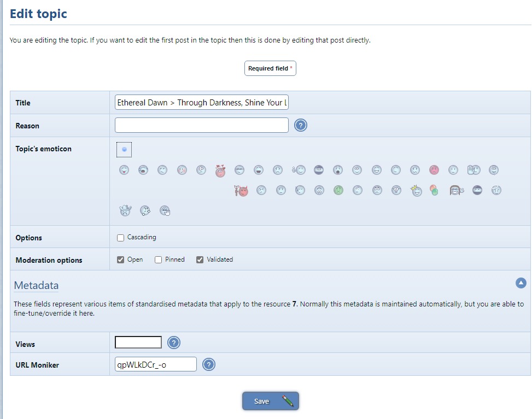Untick the Validated checkbox
The width and height of the screenshot is (532, 419).
click(200, 260)
